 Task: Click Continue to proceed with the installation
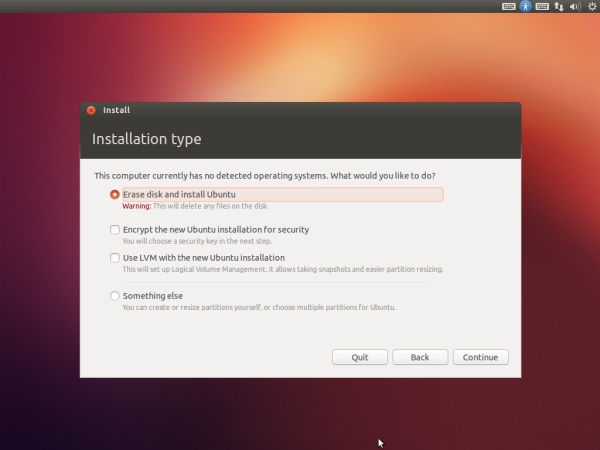click(480, 357)
